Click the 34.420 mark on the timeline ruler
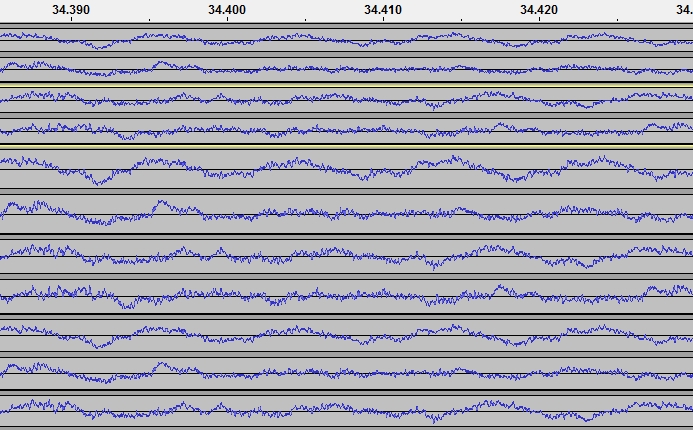The width and height of the screenshot is (693, 430). tap(539, 10)
